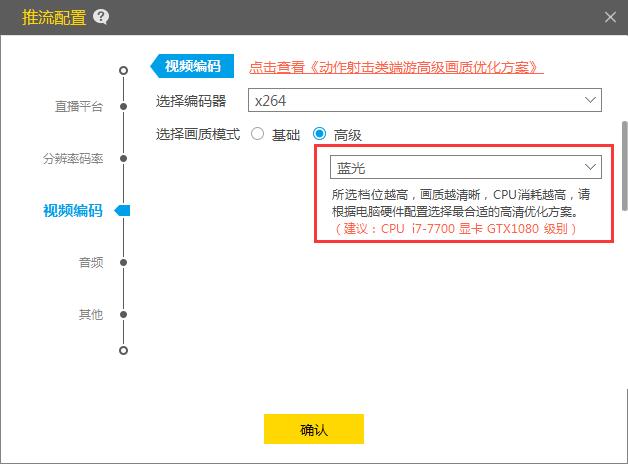
Task: Open the x264 encoder dropdown
Action: click(425, 100)
